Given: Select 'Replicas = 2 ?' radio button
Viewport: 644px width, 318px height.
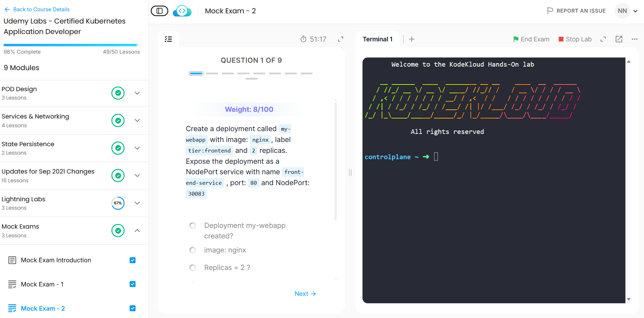Looking at the screenshot, I should point(192,268).
